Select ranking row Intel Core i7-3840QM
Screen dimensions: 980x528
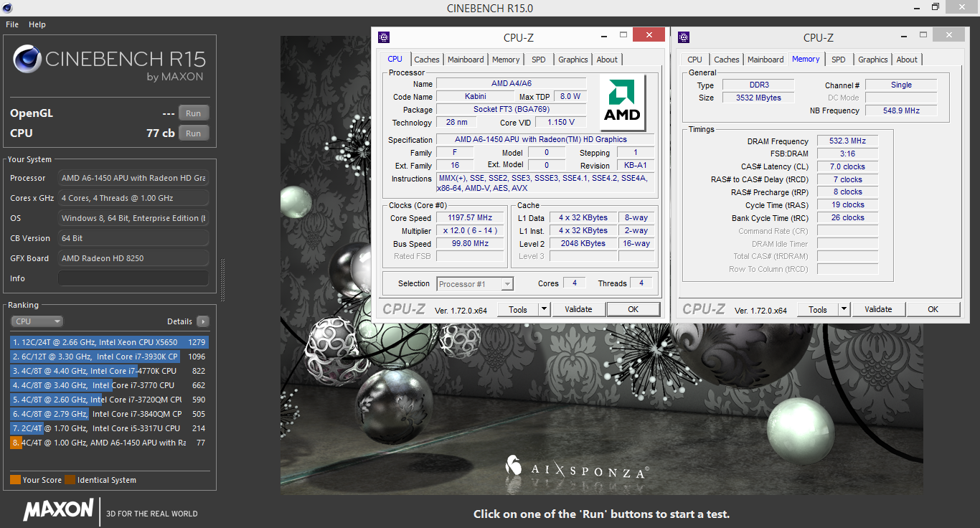[x=109, y=414]
